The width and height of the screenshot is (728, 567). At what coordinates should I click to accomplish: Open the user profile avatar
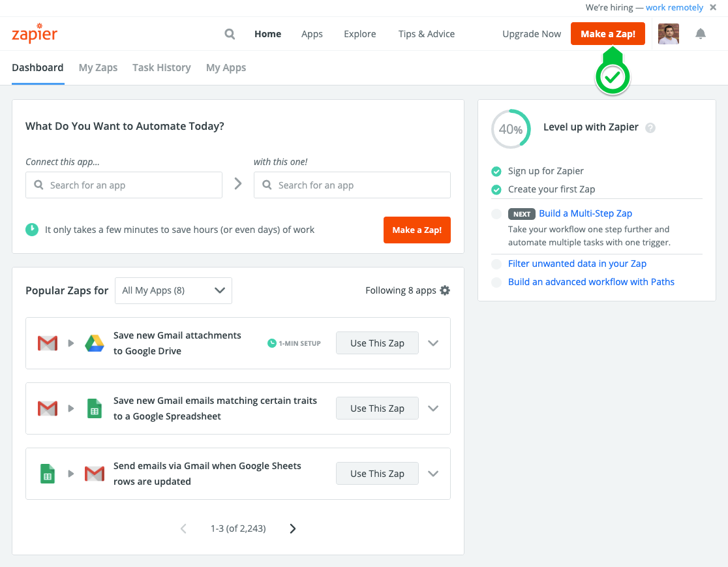[x=668, y=34]
